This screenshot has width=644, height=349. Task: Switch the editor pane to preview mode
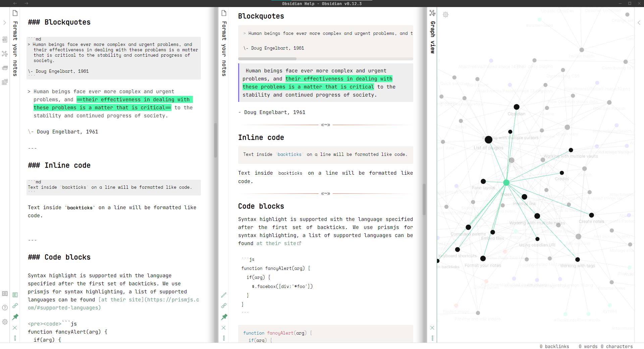[15, 295]
